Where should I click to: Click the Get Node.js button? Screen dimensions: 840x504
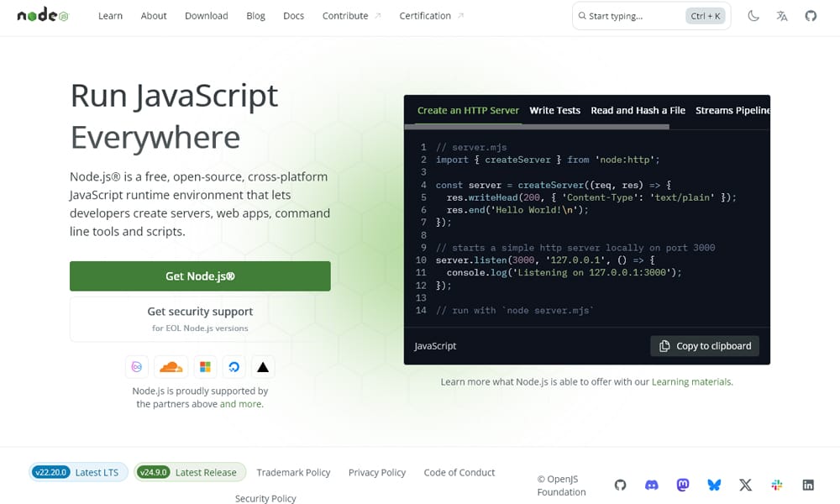click(x=199, y=276)
